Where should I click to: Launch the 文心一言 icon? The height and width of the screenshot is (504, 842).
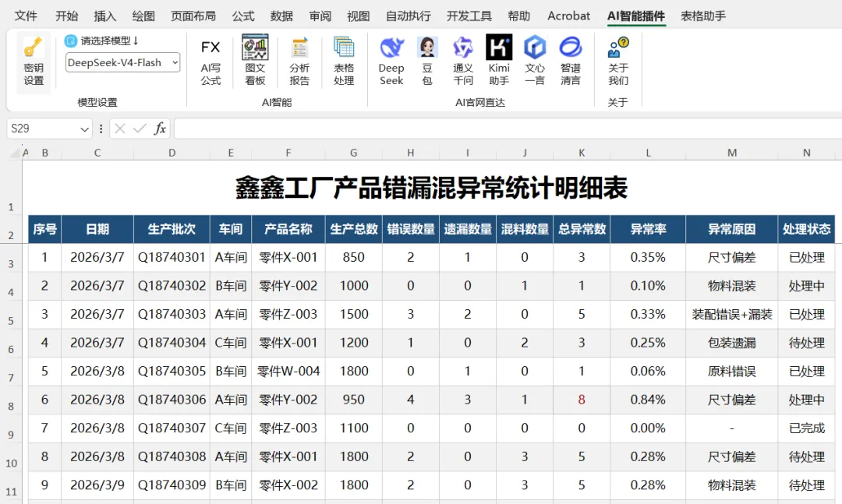535,48
